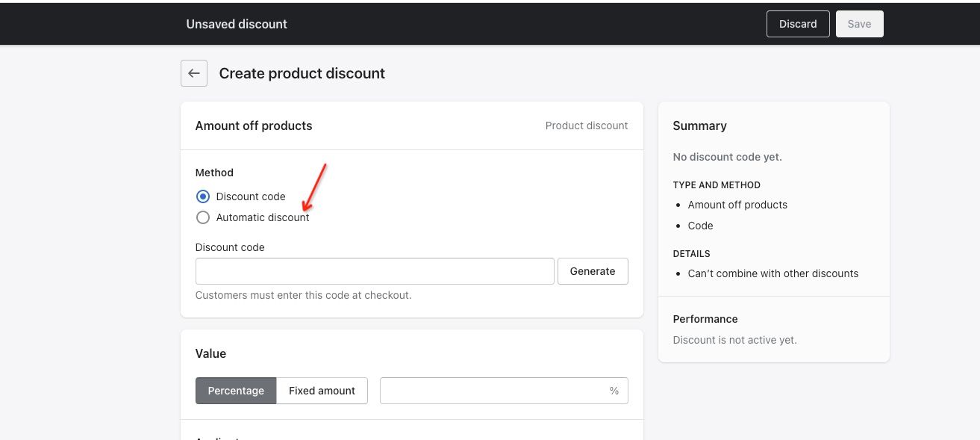Switch value type to Fixed amount
Screen dimensions: 980x440
(322, 391)
